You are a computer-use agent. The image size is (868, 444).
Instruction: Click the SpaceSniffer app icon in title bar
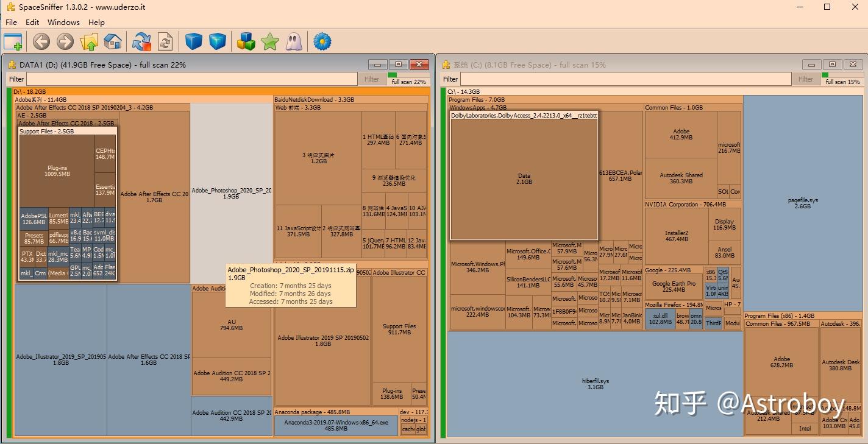pos(10,7)
